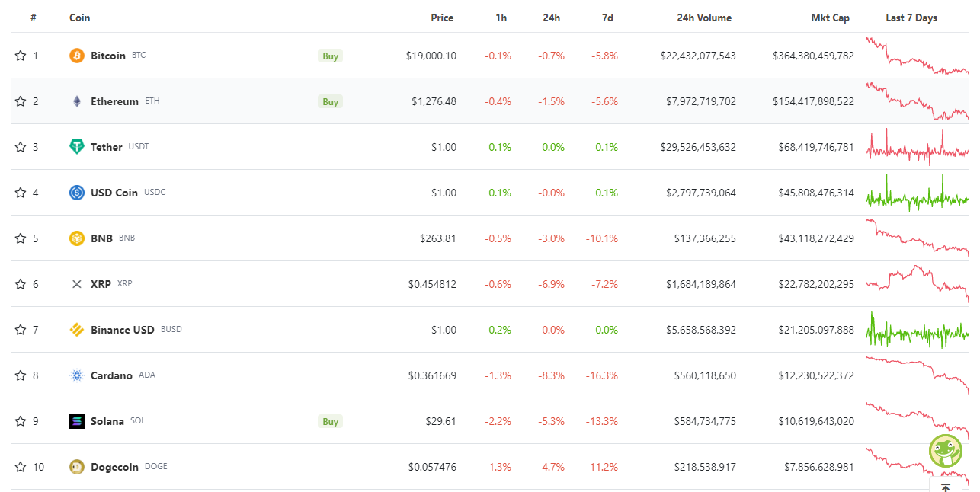The image size is (980, 492).
Task: Click the Cardano logo icon
Action: pyautogui.click(x=76, y=375)
